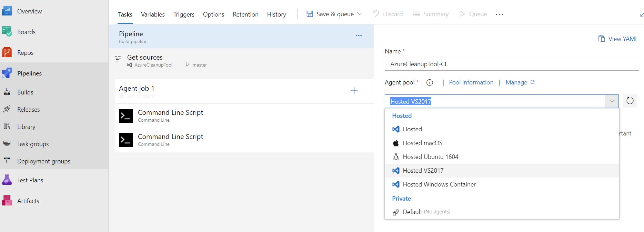Click the Pipelines rocket icon
Viewport: 644px width, 232px height.
[x=7, y=73]
